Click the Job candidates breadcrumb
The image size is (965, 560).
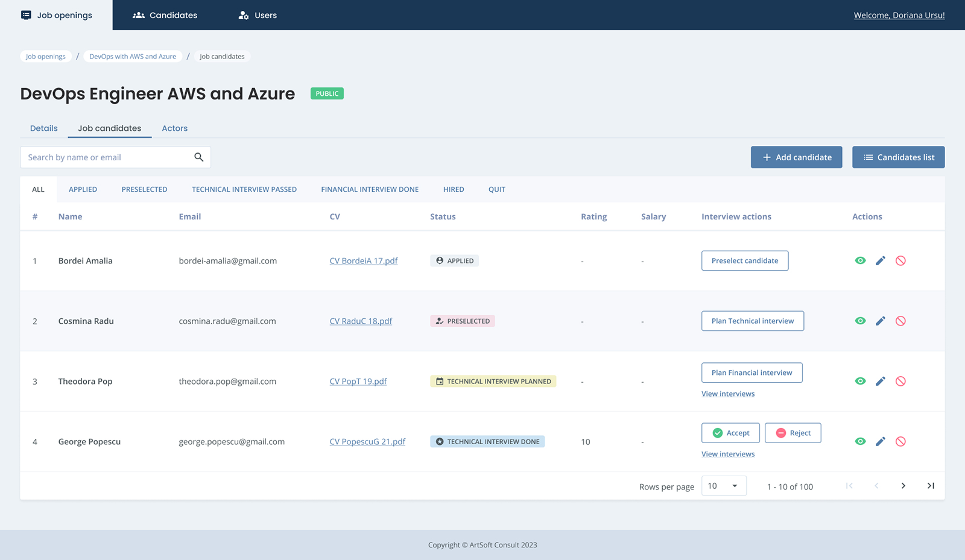coord(222,57)
